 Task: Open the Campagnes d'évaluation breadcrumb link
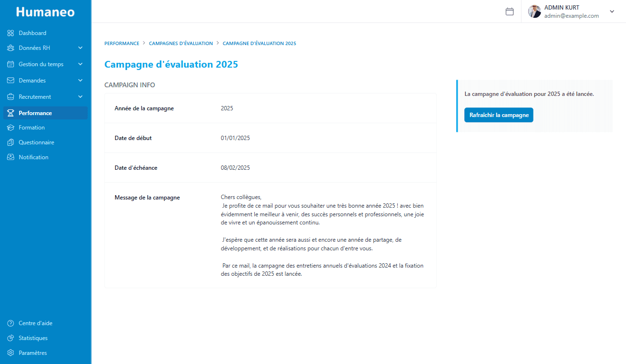[x=181, y=43]
